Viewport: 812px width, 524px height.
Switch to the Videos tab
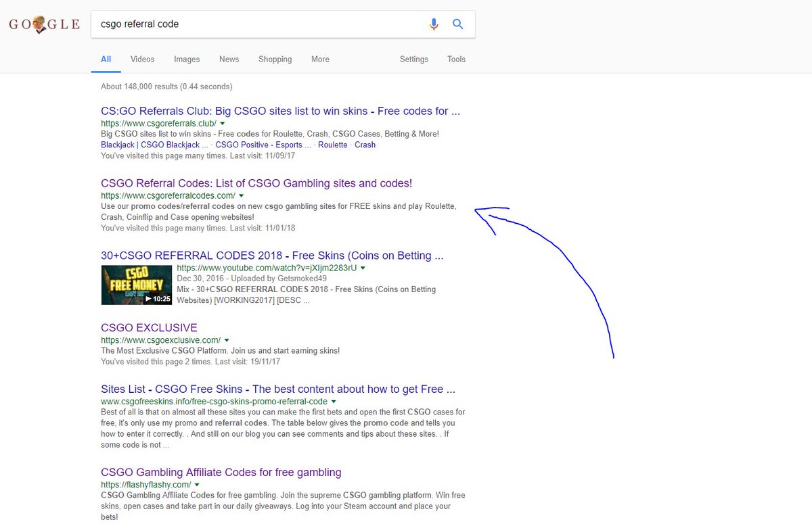click(143, 59)
